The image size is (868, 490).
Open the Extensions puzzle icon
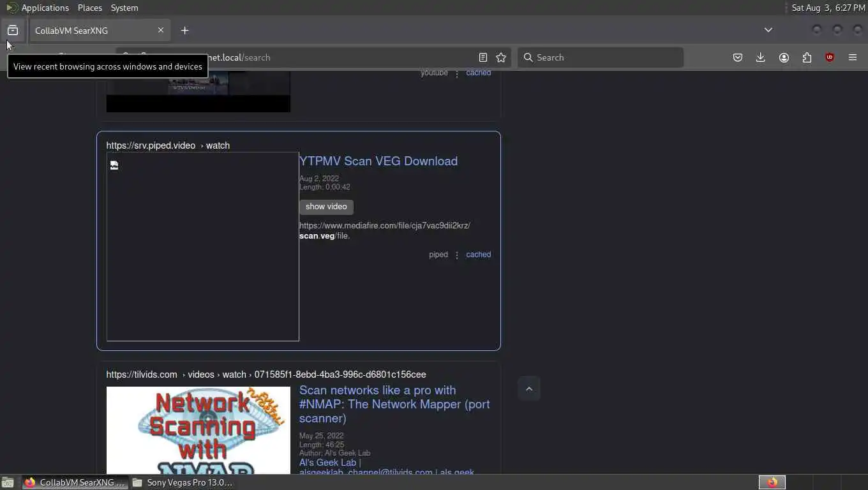(x=807, y=57)
